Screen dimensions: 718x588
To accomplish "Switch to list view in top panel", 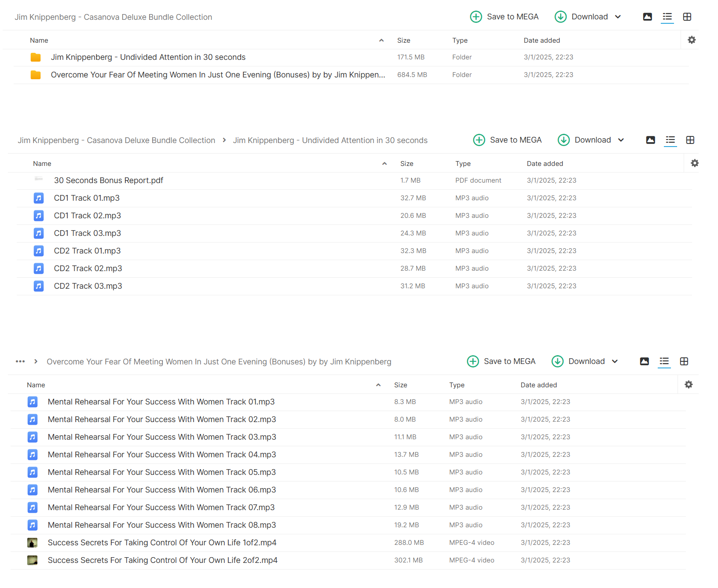I will [667, 17].
